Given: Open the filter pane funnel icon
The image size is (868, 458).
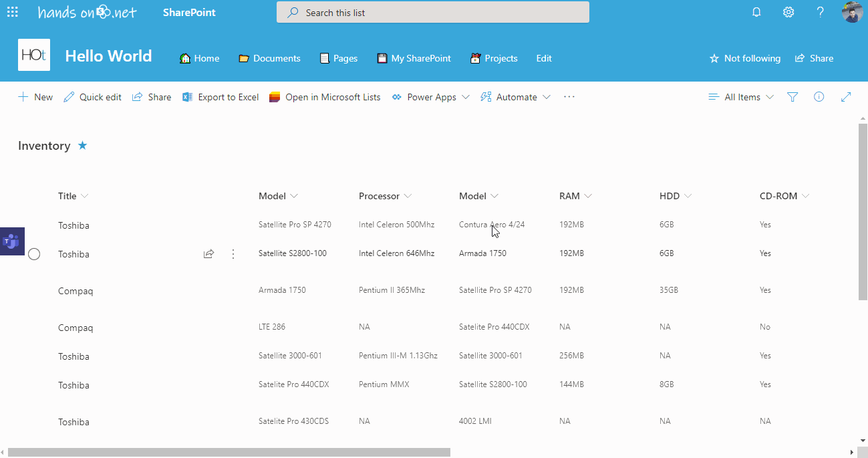Looking at the screenshot, I should tap(792, 97).
